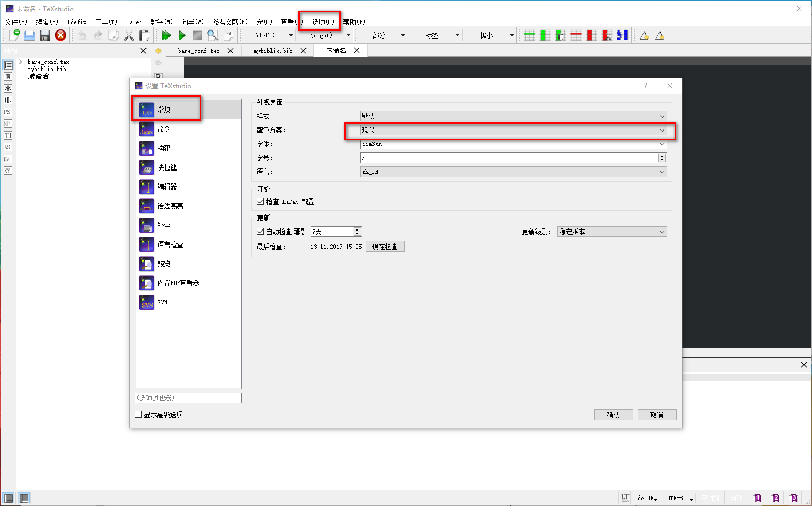Image resolution: width=812 pixels, height=506 pixels.
Task: Click the open file toolbar icon
Action: [x=29, y=35]
